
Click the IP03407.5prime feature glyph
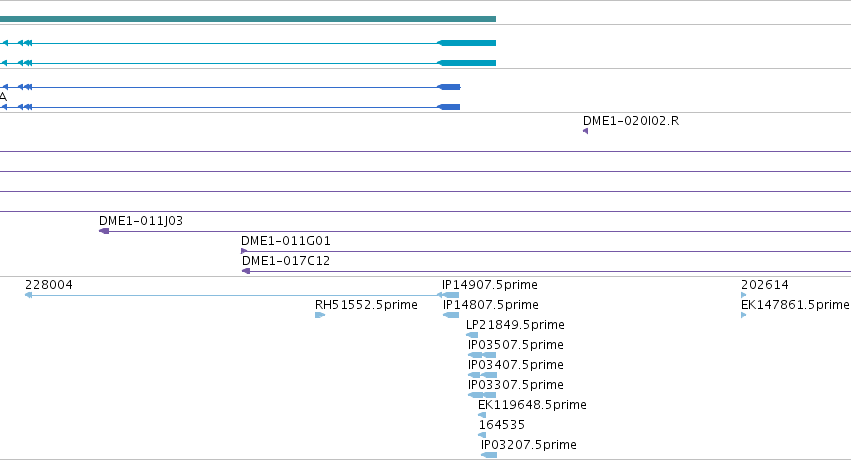[x=482, y=375]
